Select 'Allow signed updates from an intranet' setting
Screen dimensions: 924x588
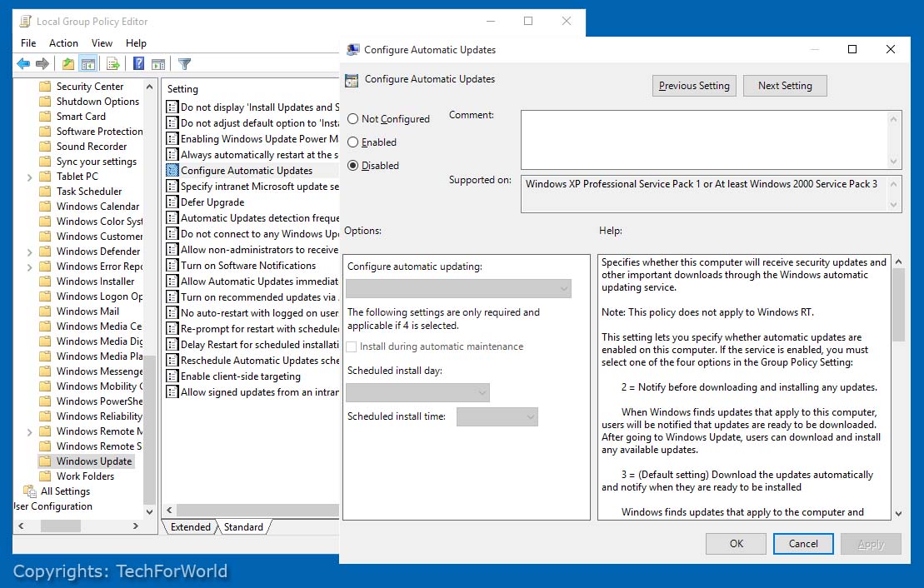(x=252, y=392)
